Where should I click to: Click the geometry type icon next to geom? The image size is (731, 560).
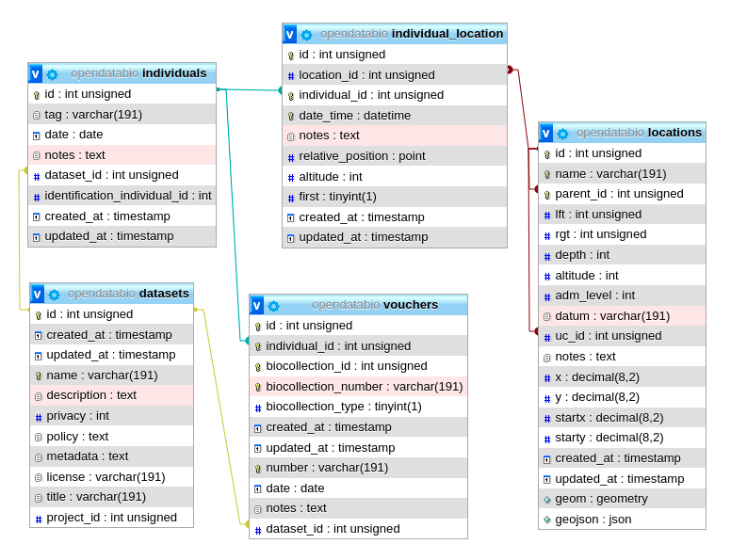tap(546, 499)
